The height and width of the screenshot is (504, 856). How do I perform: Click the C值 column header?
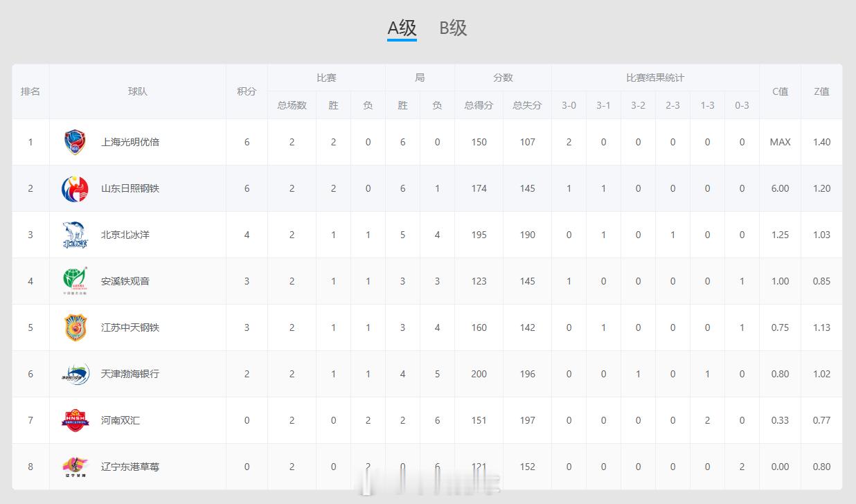pyautogui.click(x=780, y=91)
